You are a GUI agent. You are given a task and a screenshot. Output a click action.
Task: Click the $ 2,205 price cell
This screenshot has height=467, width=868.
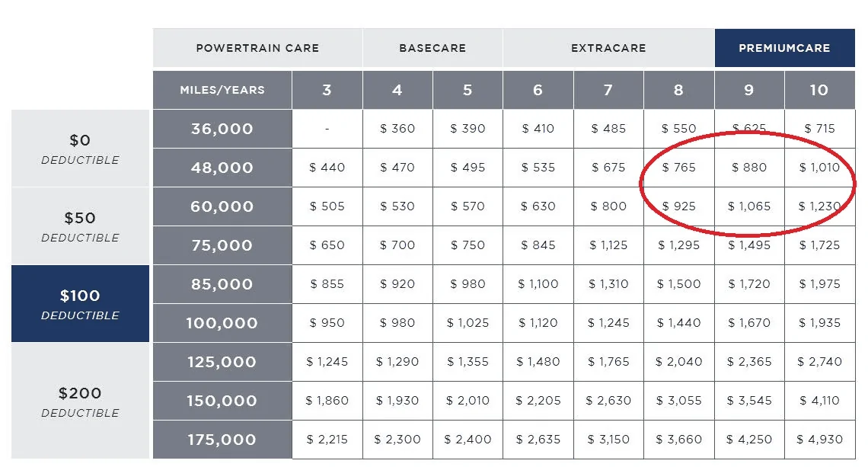pyautogui.click(x=538, y=401)
